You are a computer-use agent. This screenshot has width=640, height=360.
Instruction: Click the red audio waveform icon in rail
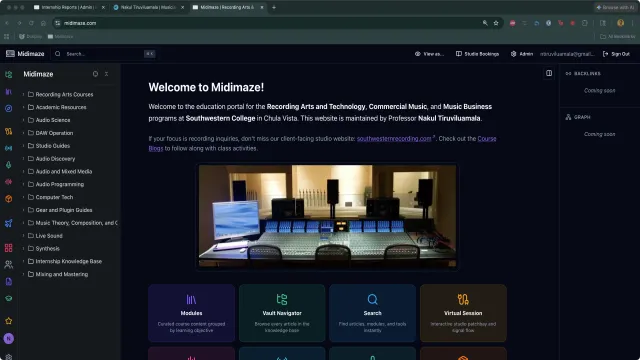pos(9,182)
